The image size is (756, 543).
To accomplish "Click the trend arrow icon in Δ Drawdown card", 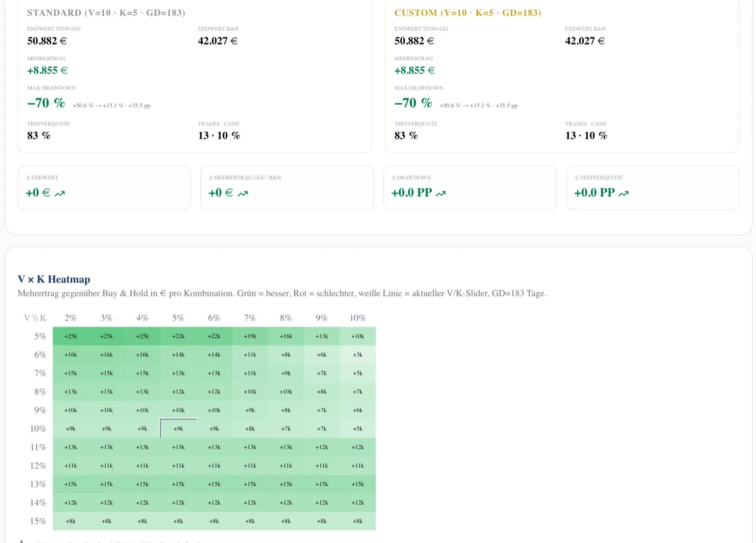I will (x=441, y=193).
